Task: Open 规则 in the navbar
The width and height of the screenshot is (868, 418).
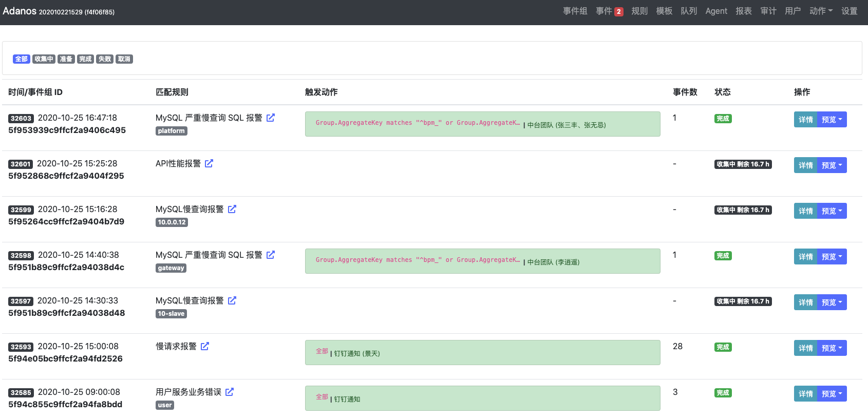Action: pos(639,11)
